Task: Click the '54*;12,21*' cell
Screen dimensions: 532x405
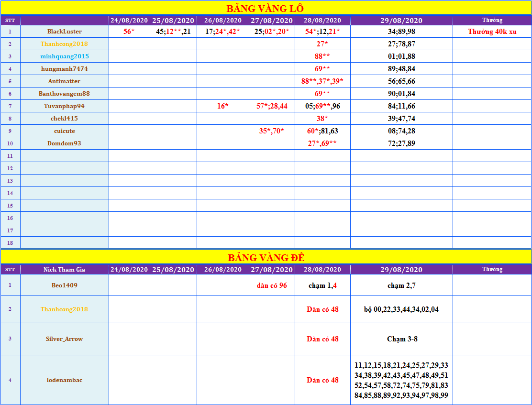Action: [322, 32]
